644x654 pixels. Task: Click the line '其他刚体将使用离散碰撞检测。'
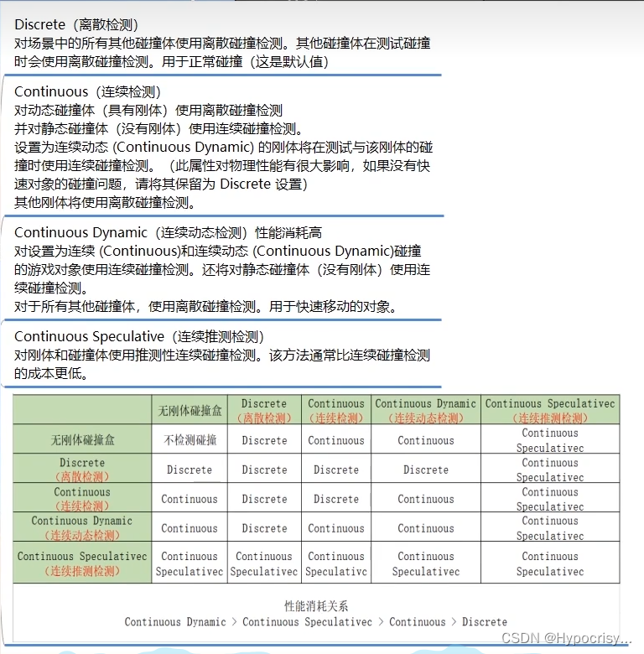coord(105,202)
